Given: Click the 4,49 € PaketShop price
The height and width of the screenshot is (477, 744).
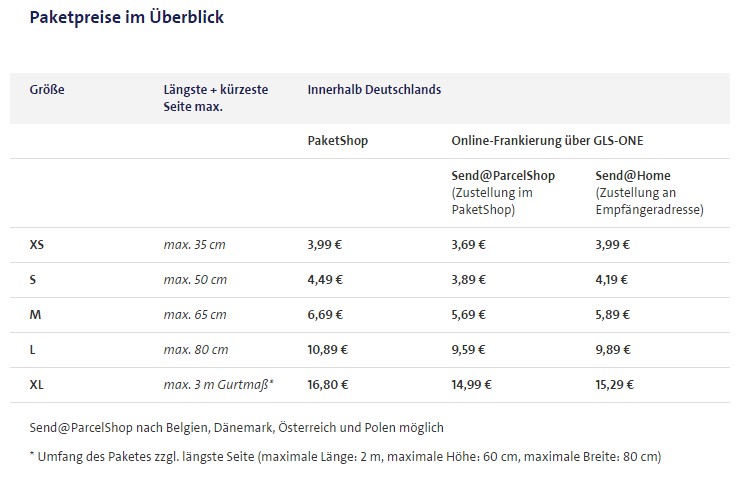Looking at the screenshot, I should pos(325,279).
